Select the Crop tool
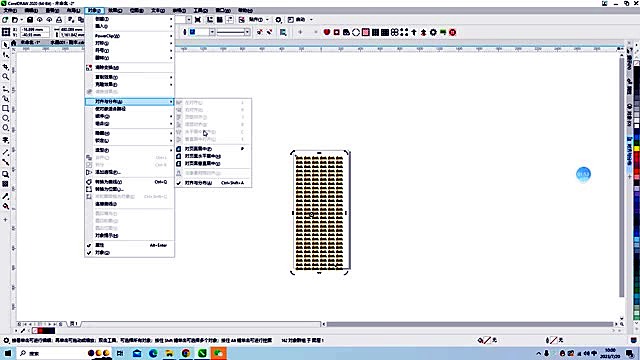 pyautogui.click(x=5, y=67)
